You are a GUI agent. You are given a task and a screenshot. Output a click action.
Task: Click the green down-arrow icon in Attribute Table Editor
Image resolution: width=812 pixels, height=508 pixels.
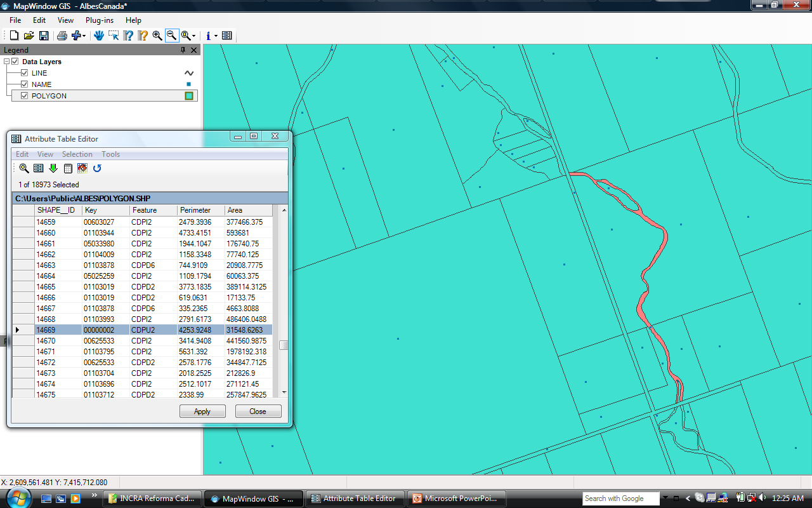click(x=53, y=168)
